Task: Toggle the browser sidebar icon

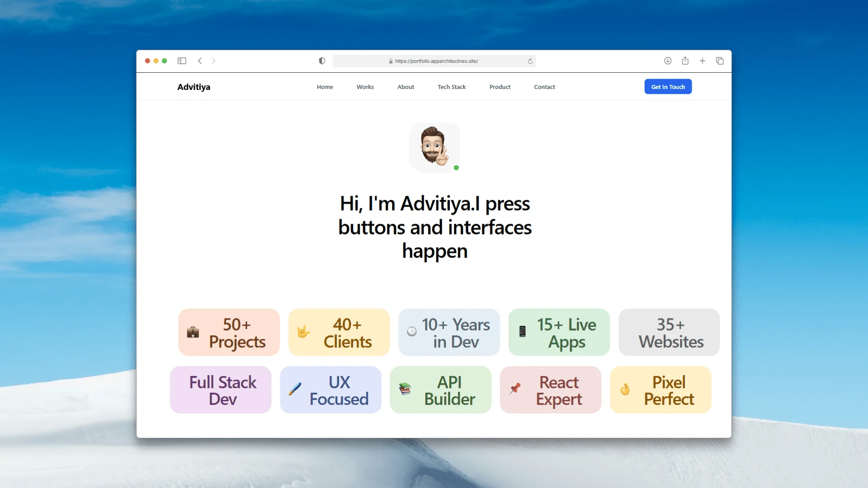Action: point(182,61)
